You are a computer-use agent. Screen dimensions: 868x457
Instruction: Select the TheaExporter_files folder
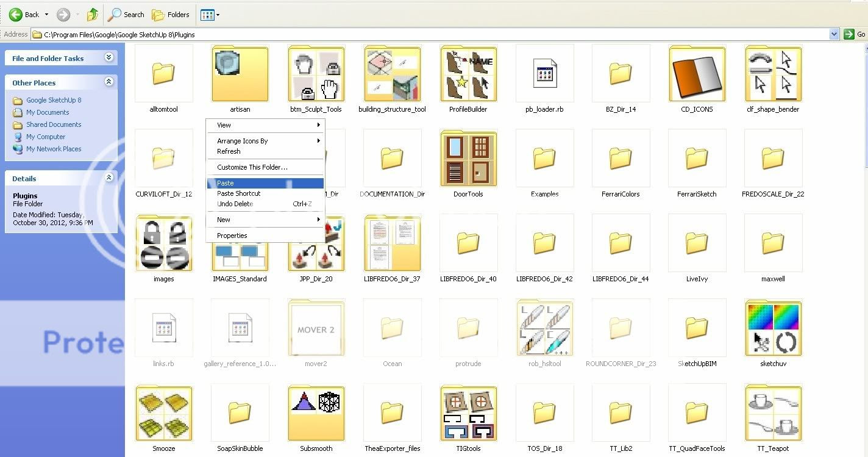coord(393,412)
